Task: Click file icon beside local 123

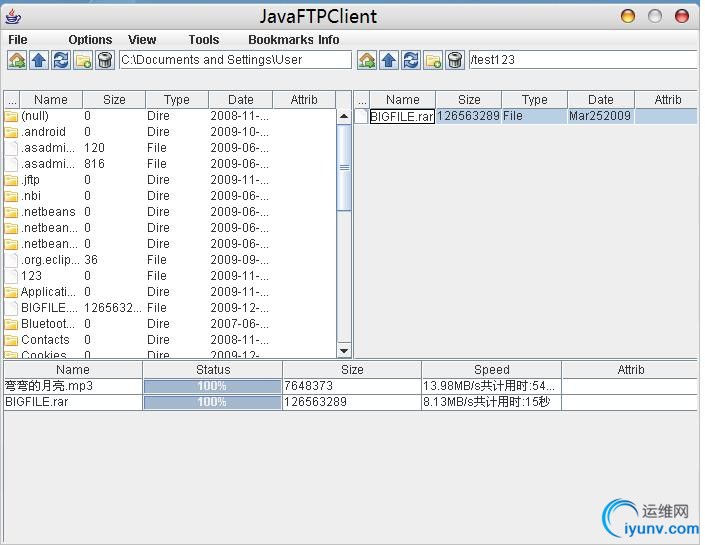Action: click(12, 276)
